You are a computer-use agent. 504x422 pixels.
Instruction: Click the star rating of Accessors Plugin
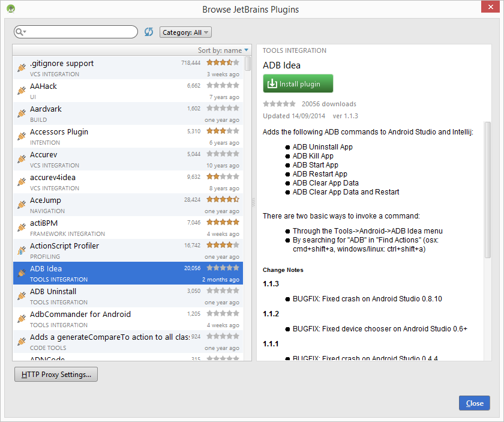(223, 131)
